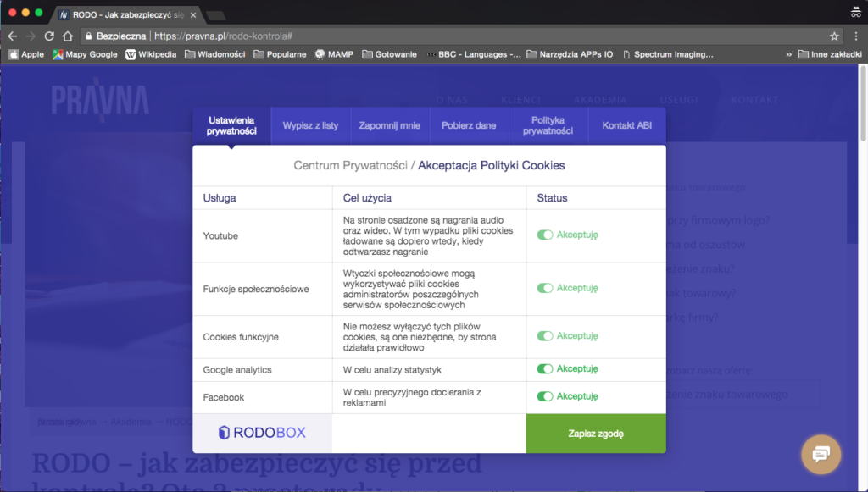Click the PRAVNA site logo
868x492 pixels.
[x=100, y=100]
